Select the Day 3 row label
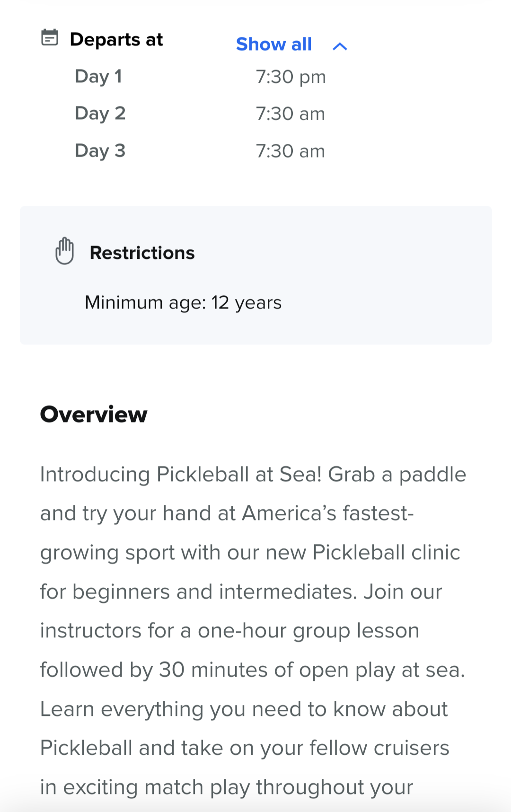The height and width of the screenshot is (812, 511). click(x=100, y=151)
